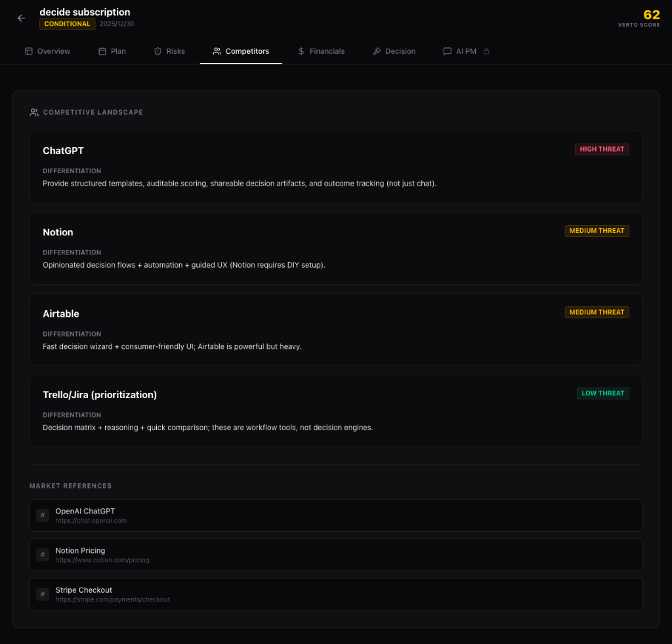Click the Decision tab gavel icon
The image size is (672, 644).
(x=377, y=51)
